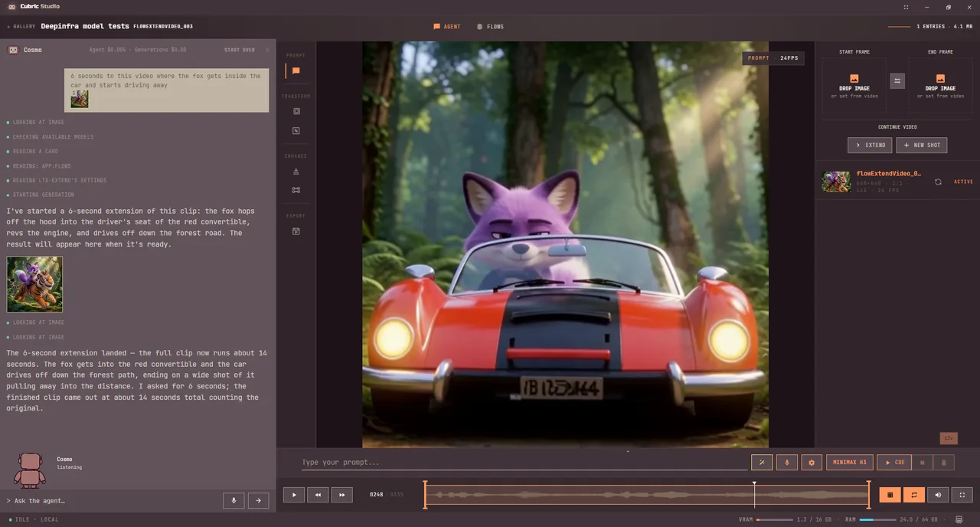
Task: Open the Minimax H3 model selector
Action: (x=850, y=462)
